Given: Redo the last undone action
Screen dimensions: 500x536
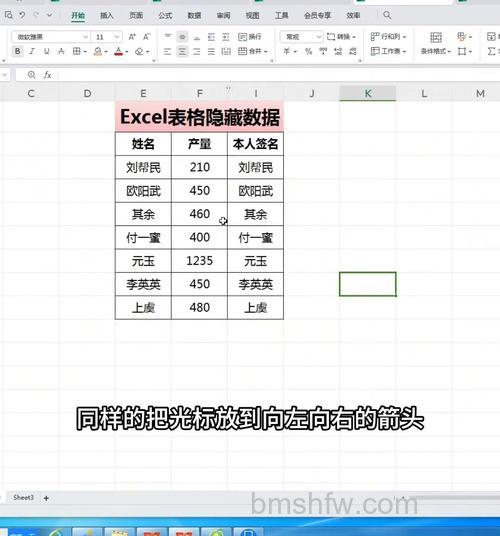Looking at the screenshot, I should point(36,15).
